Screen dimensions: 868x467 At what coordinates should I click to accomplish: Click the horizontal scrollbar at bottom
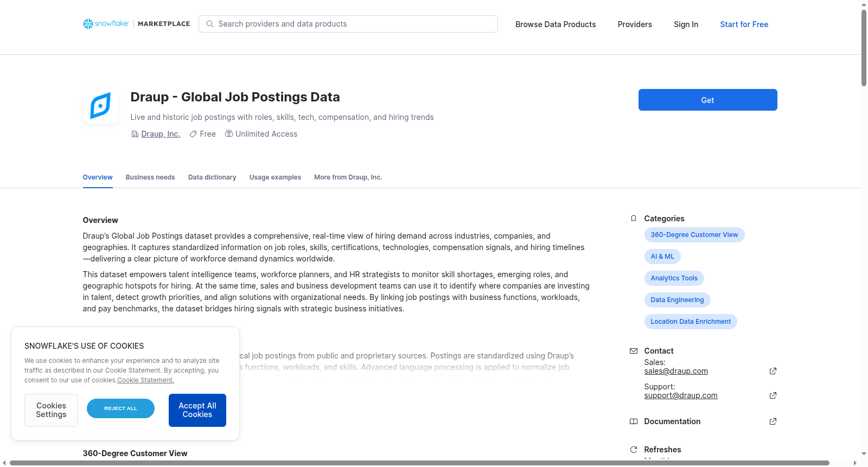click(419, 463)
